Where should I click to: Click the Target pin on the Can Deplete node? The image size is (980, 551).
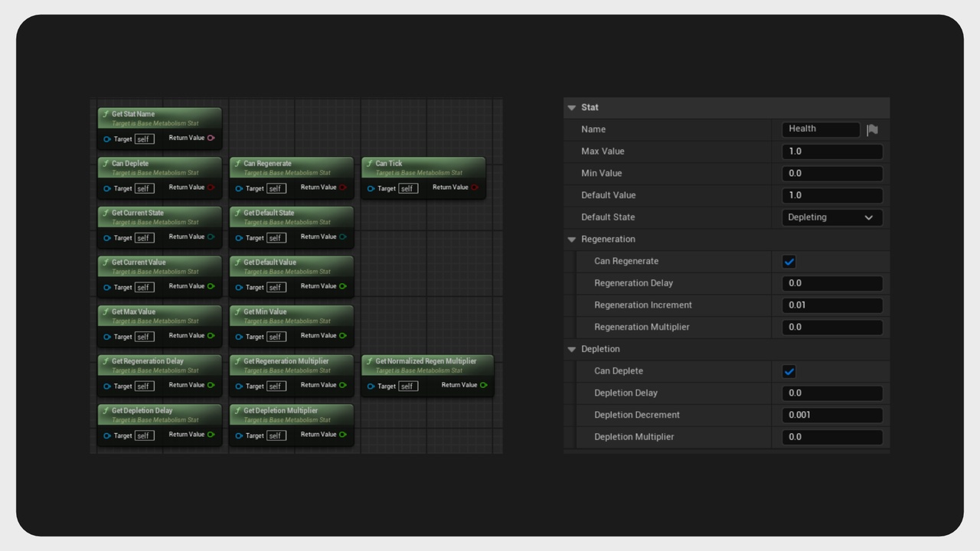tap(107, 188)
